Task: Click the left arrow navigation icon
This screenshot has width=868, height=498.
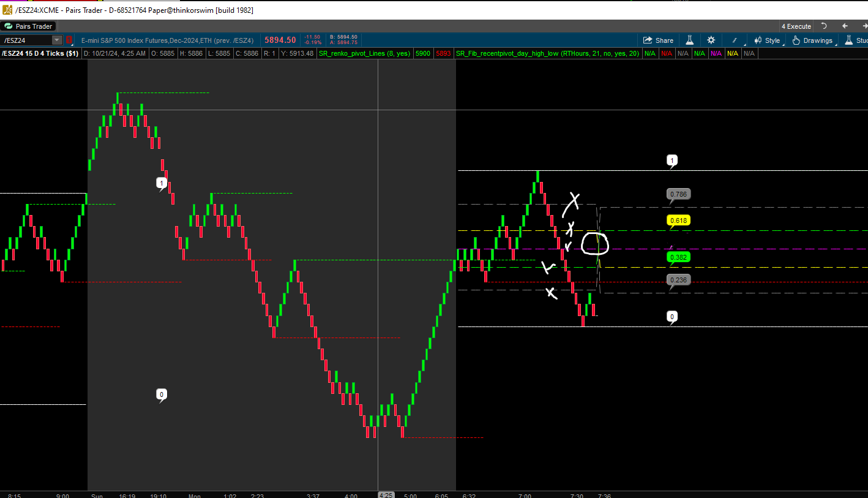Action: pyautogui.click(x=845, y=26)
